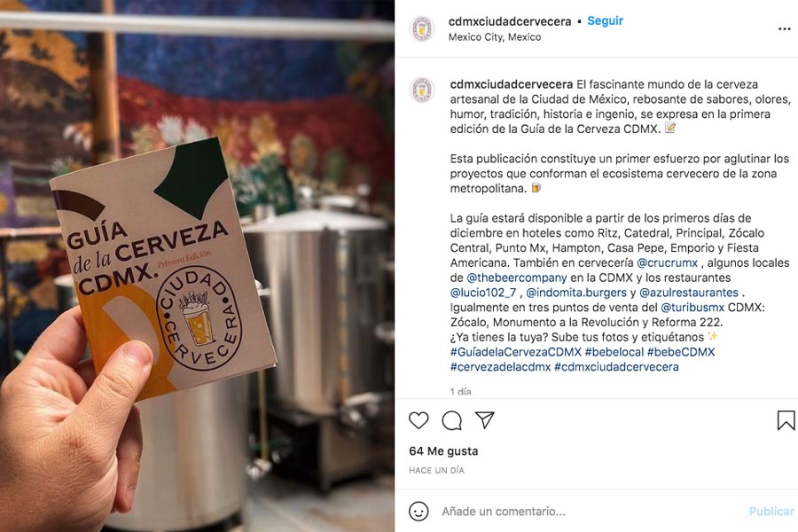Click the profile avatar beside the caption
The image size is (798, 532).
(422, 90)
